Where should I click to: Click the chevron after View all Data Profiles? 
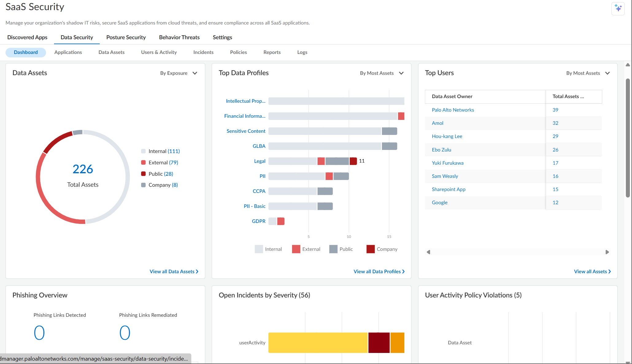(403, 272)
